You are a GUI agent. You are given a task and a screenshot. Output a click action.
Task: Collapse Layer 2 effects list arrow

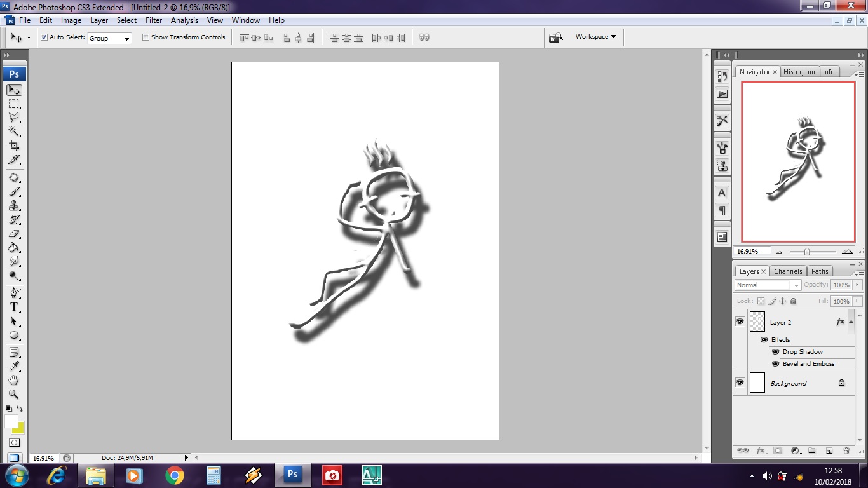tap(851, 322)
